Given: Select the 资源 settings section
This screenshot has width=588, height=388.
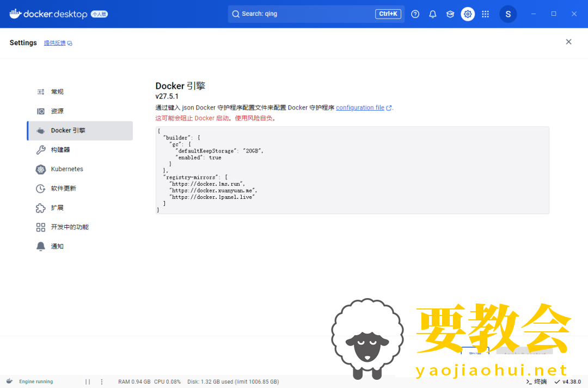Looking at the screenshot, I should point(80,112).
